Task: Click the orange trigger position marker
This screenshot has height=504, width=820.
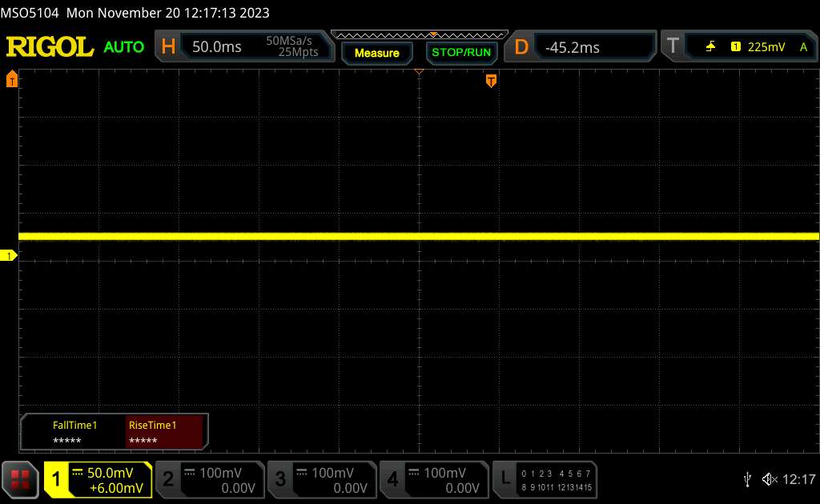Action: pos(491,80)
